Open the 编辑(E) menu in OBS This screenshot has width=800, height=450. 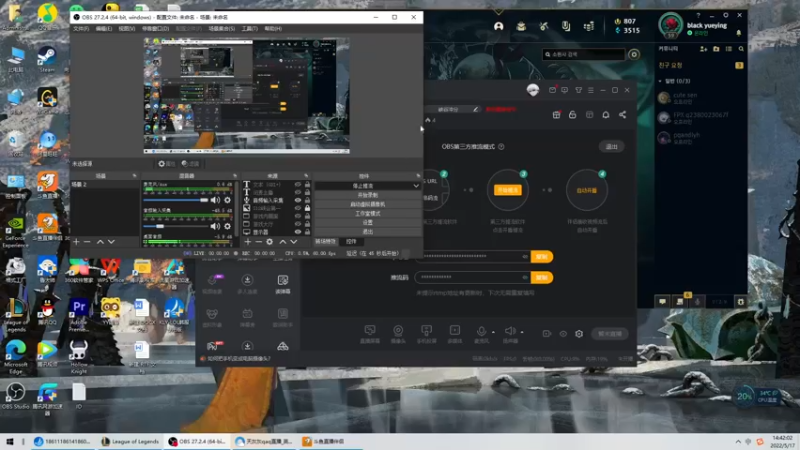coord(104,29)
